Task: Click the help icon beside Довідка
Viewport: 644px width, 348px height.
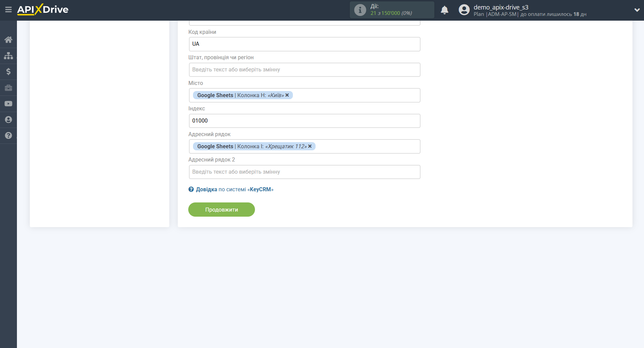Action: point(191,189)
